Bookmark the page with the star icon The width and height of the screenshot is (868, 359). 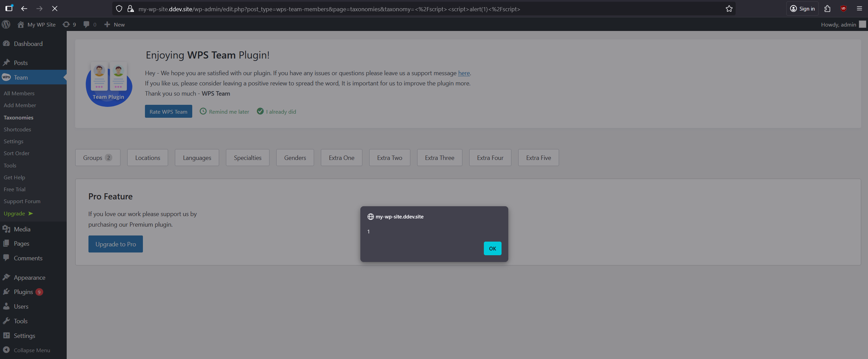point(729,9)
